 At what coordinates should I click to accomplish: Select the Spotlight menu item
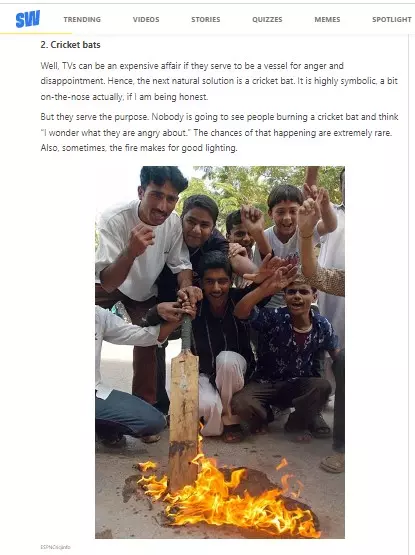(x=392, y=19)
